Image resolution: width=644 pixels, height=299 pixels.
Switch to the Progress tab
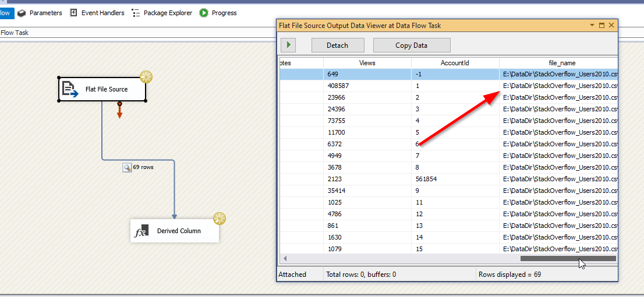pos(218,13)
